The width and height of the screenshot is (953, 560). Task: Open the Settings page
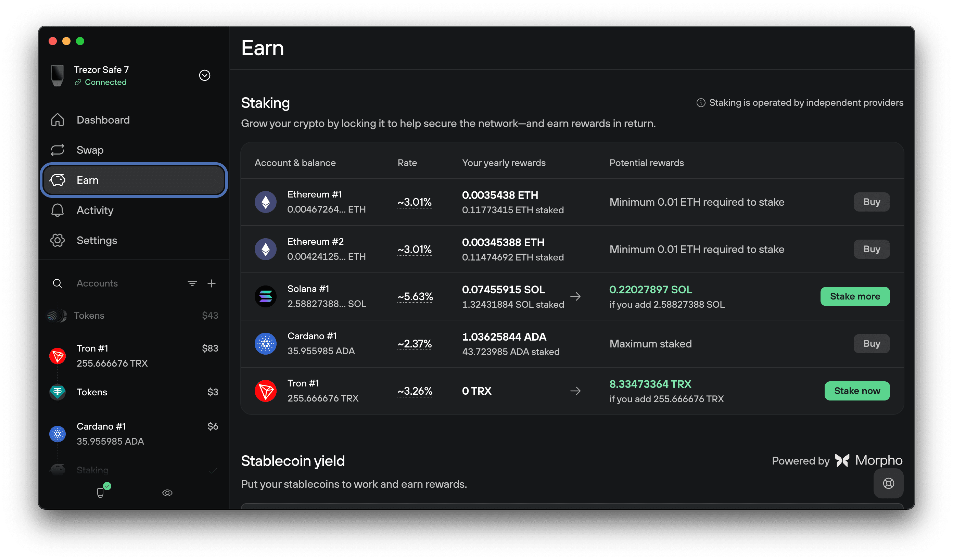coord(134,241)
